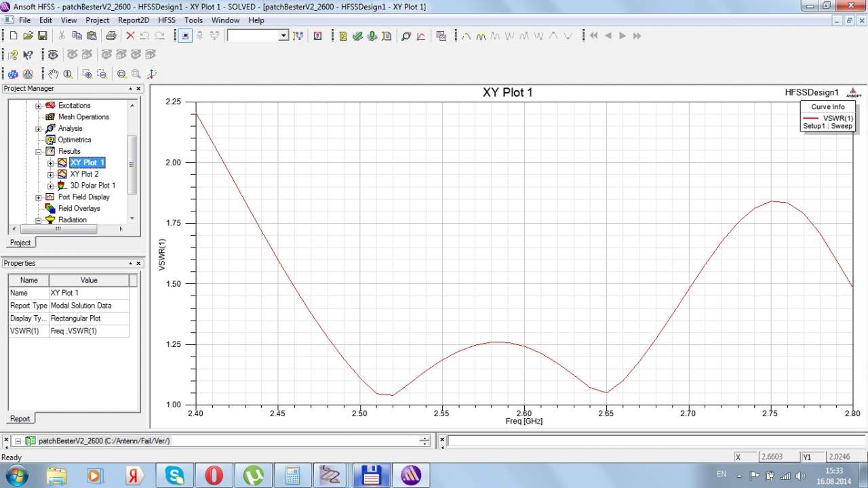Click the red X delete icon
The image size is (868, 488).
click(x=130, y=36)
